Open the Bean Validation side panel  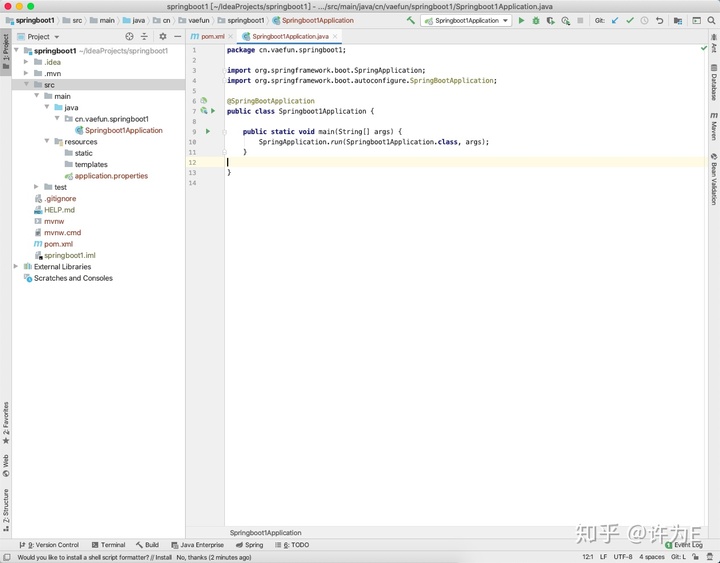[x=714, y=179]
